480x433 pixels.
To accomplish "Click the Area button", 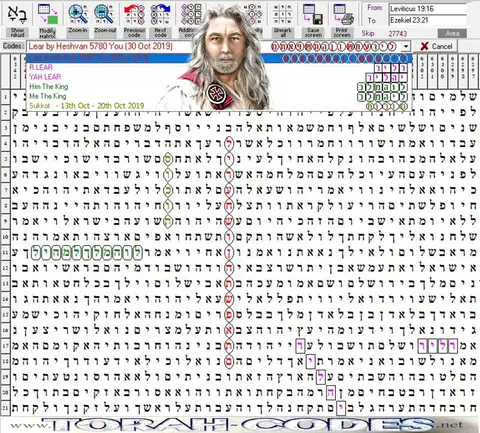I will tap(452, 33).
